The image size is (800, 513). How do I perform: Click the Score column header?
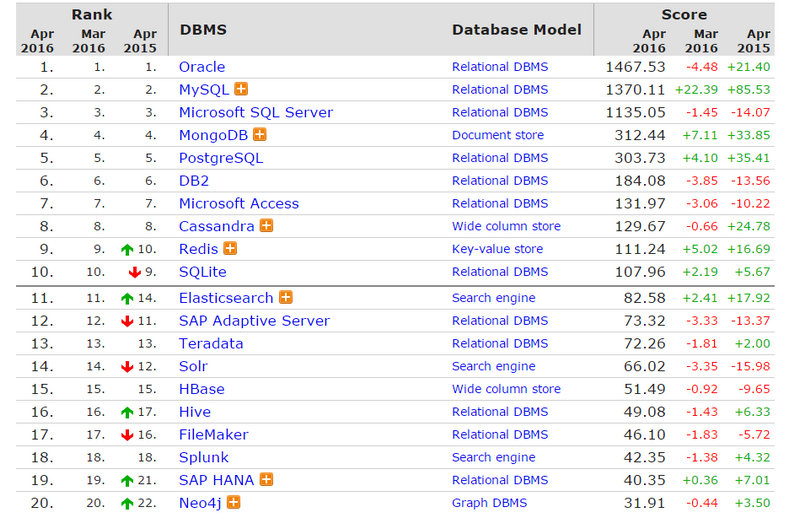(684, 14)
